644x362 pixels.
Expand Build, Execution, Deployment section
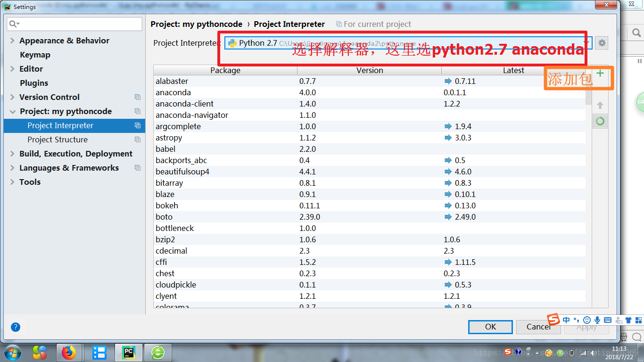click(x=12, y=154)
